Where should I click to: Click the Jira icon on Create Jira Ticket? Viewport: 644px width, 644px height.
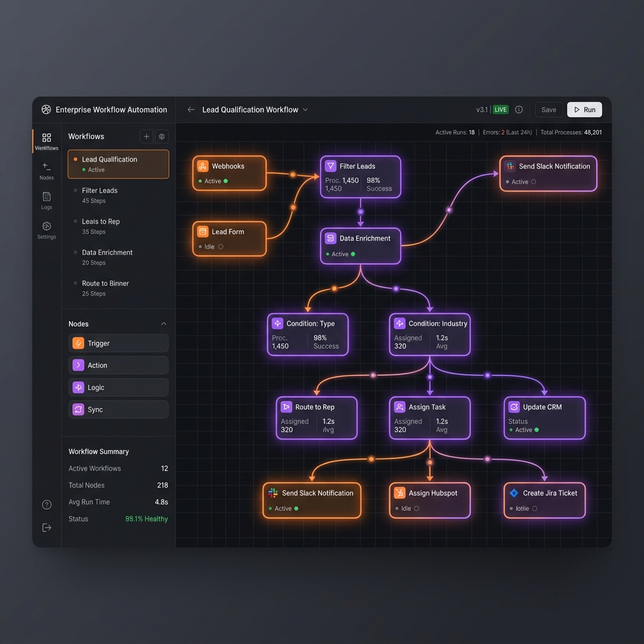pos(514,493)
